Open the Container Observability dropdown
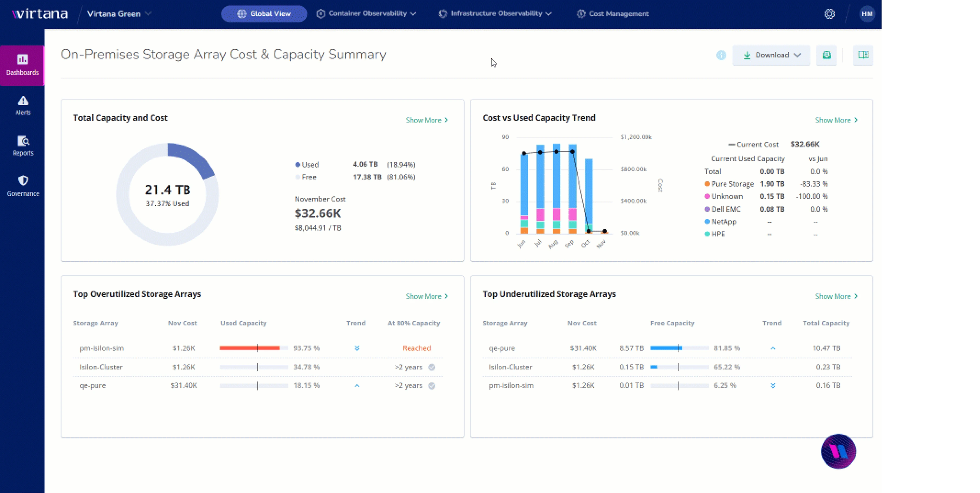 pyautogui.click(x=366, y=14)
